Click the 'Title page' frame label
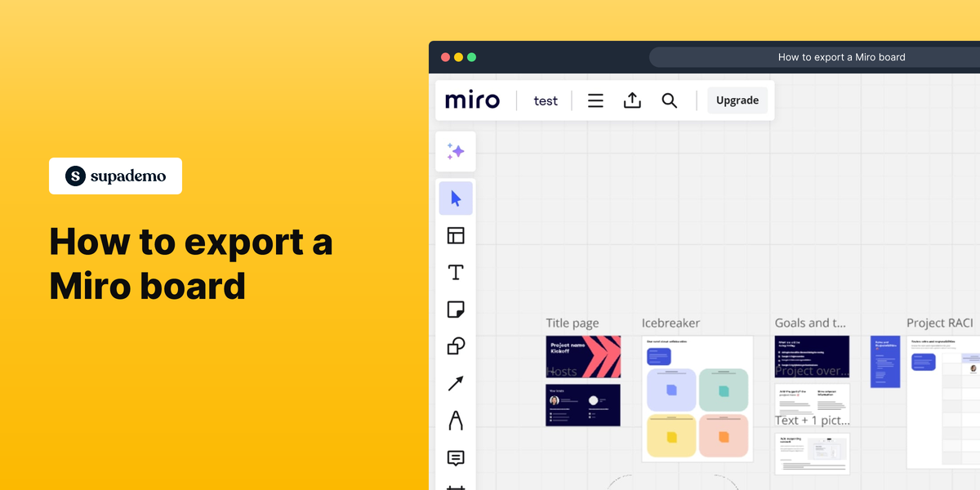This screenshot has height=490, width=980. [572, 323]
